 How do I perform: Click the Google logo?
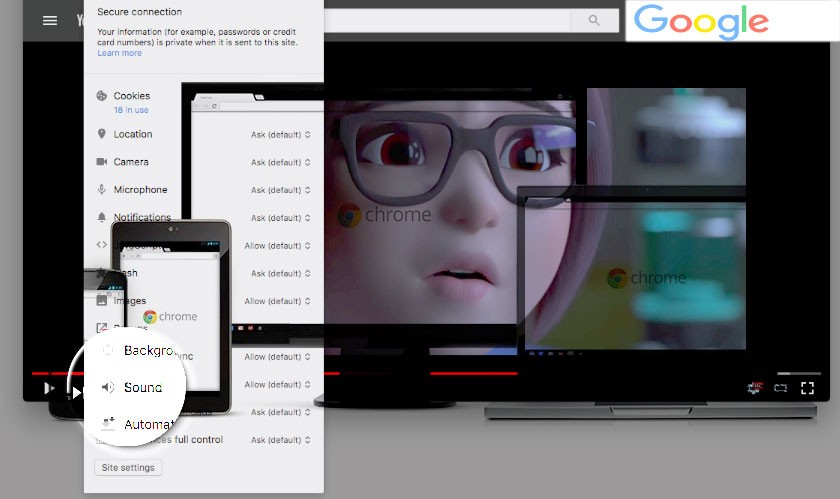pos(701,21)
